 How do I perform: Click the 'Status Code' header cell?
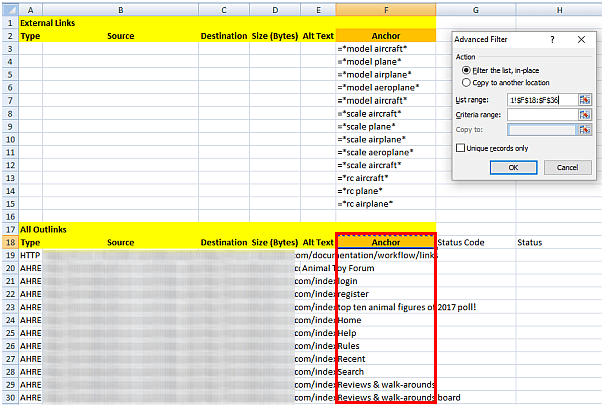476,242
